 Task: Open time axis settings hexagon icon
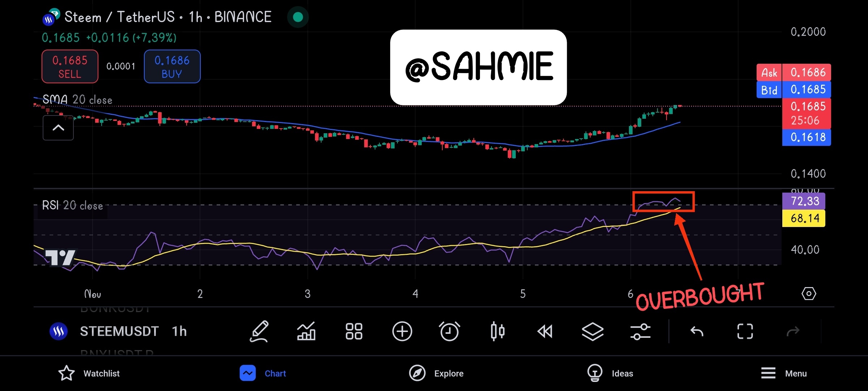[x=809, y=294]
